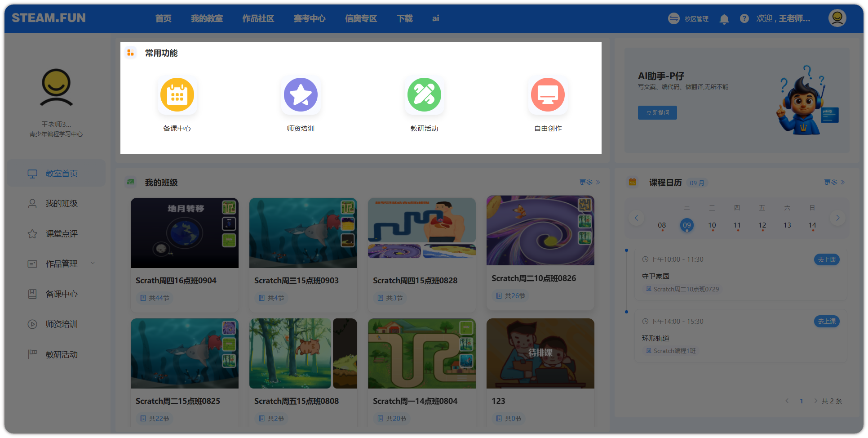Open the ai item in top navigation
Image resolution: width=868 pixels, height=438 pixels.
[436, 18]
